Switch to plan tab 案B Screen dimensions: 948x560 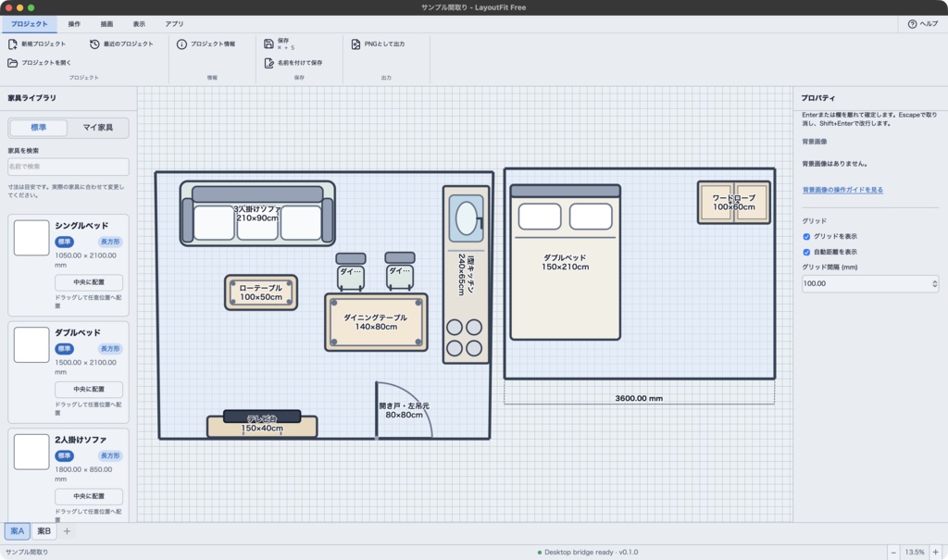coord(44,531)
